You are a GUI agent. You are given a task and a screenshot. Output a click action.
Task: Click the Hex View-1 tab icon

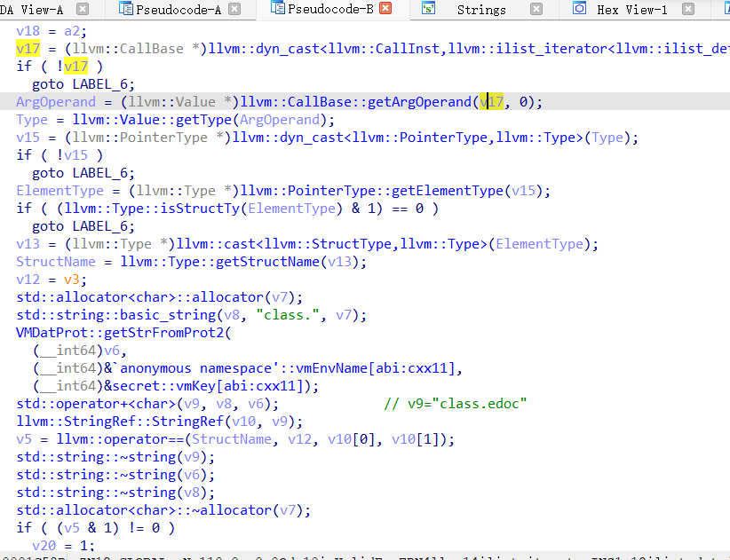(580, 10)
